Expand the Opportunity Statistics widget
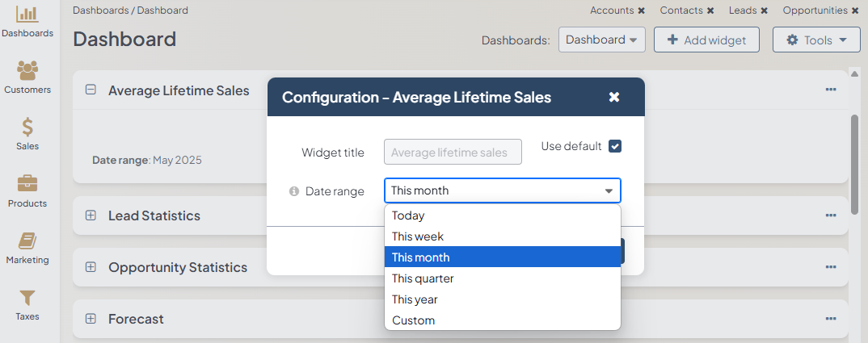The width and height of the screenshot is (868, 343). tap(91, 267)
